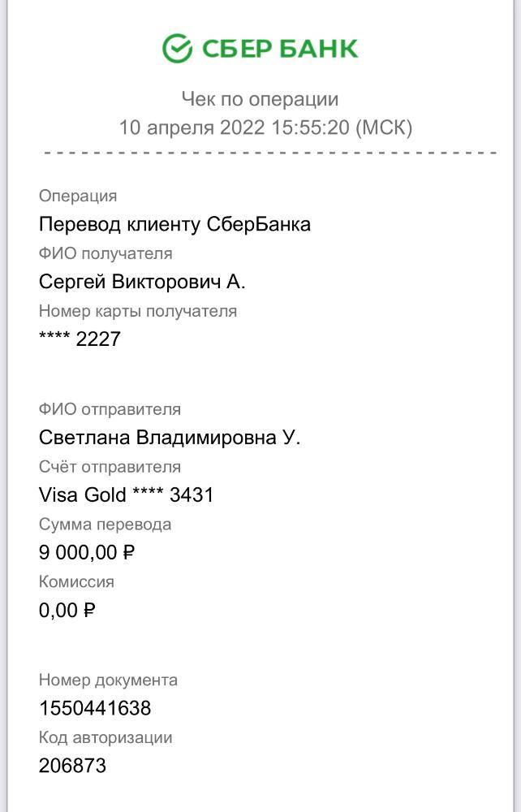Click the Сумма перевода label
Image resolution: width=521 pixels, height=812 pixels.
(105, 525)
